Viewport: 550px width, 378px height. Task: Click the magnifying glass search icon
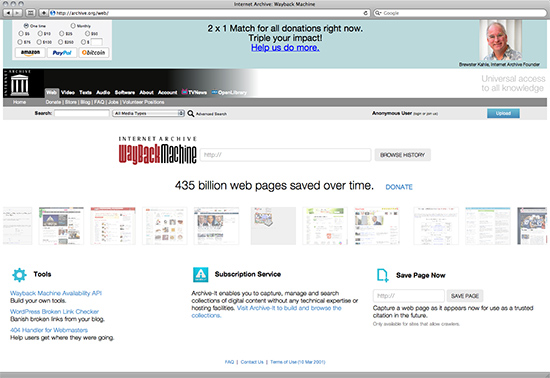tap(190, 113)
